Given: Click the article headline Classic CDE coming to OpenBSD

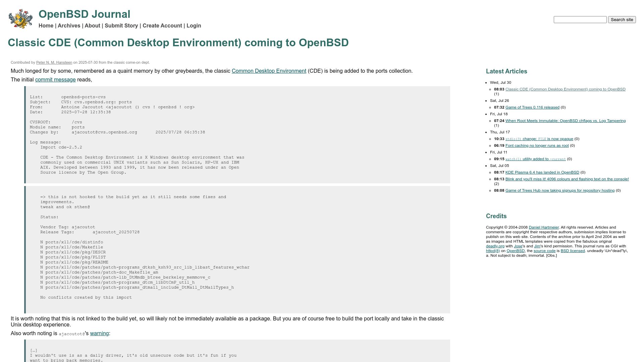Looking at the screenshot, I should [x=178, y=43].
